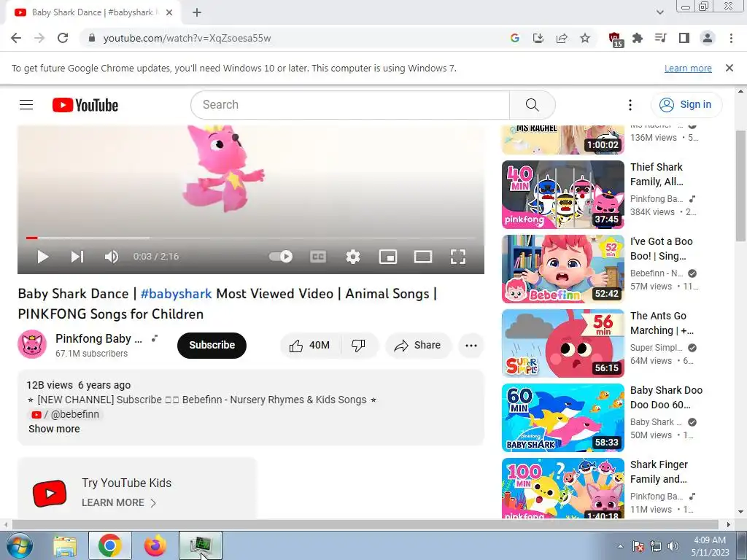Open Chrome profile avatar
Screen dimensions: 747x560
708,38
